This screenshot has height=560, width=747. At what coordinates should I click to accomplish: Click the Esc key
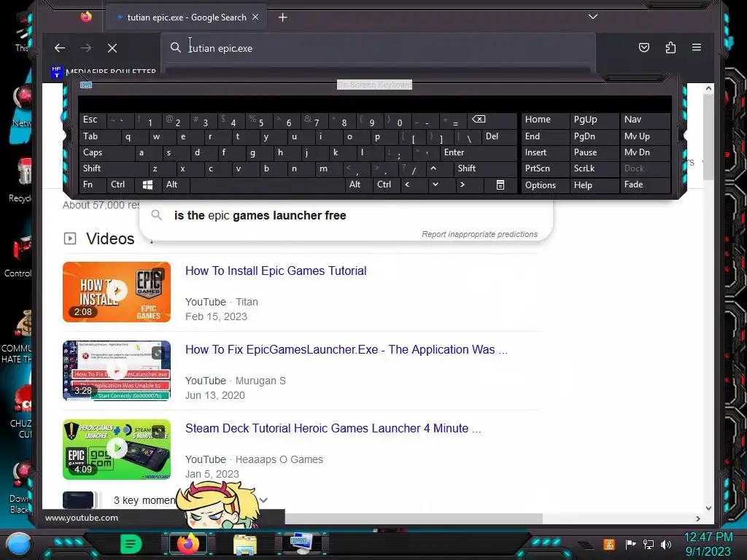coord(93,120)
